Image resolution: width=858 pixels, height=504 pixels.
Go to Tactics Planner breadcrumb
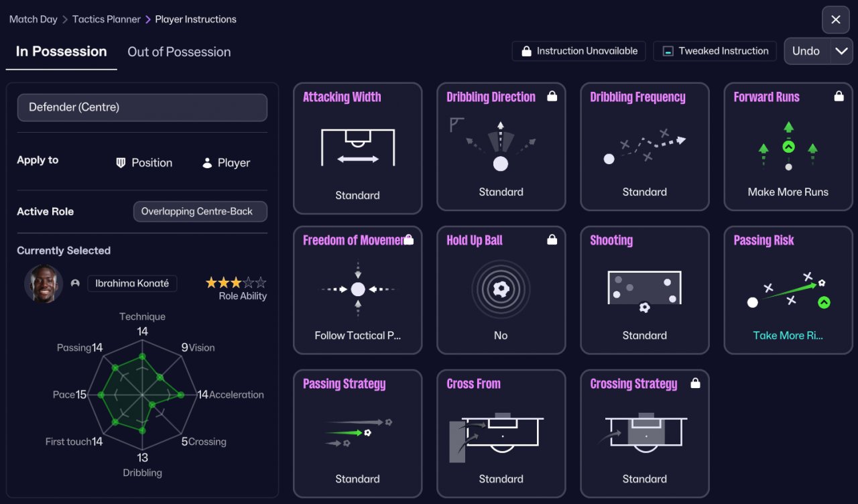[106, 19]
